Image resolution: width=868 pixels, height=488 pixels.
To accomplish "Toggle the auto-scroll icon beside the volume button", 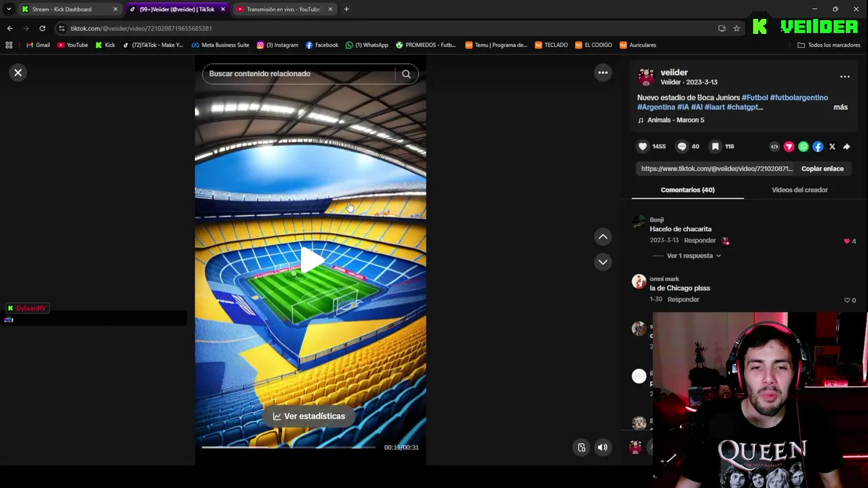I will pos(581,447).
